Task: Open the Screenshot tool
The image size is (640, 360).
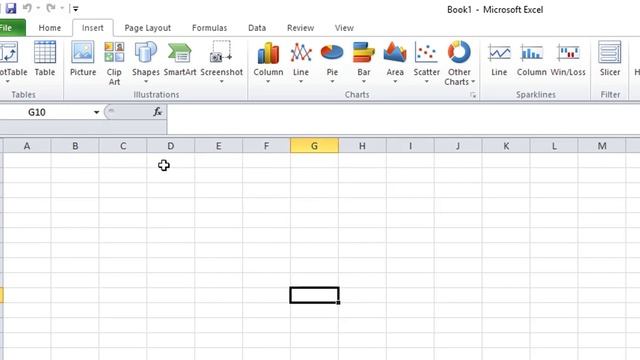Action: coord(222,62)
